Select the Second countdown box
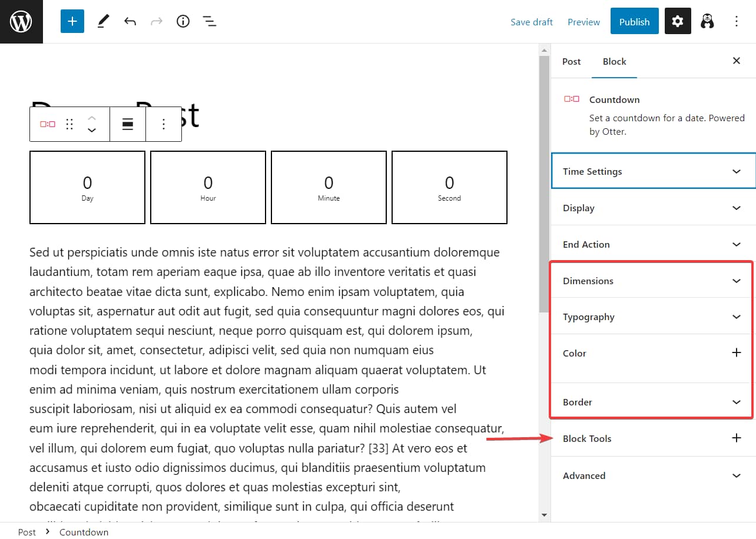 [x=449, y=187]
